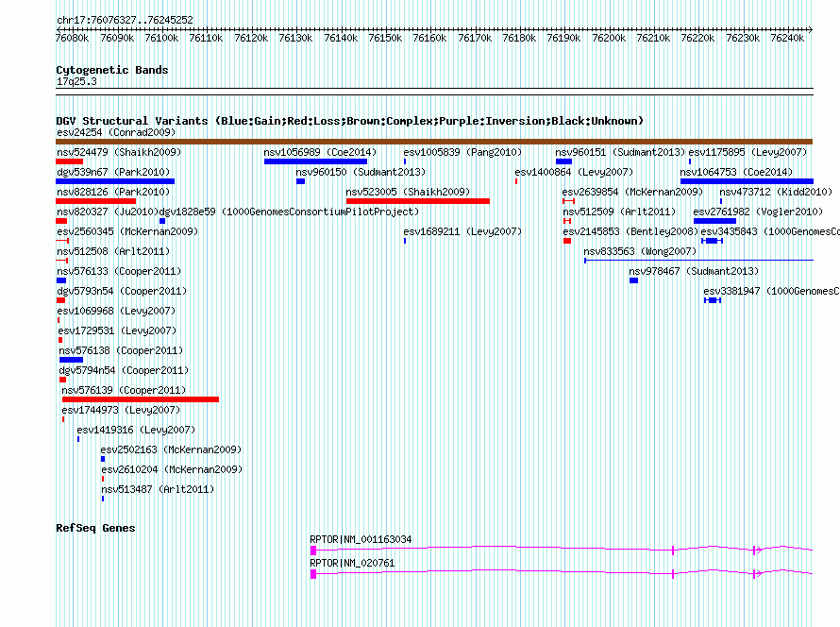Open nsv960150 (Sudmant2013) label
840x627 pixels.
click(x=361, y=172)
